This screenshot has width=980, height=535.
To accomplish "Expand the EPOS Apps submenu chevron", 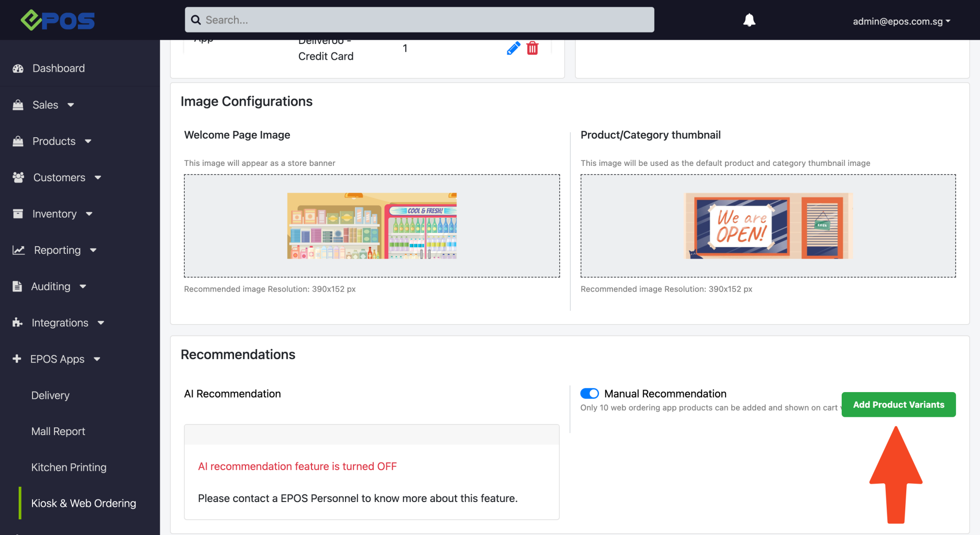I will [97, 359].
